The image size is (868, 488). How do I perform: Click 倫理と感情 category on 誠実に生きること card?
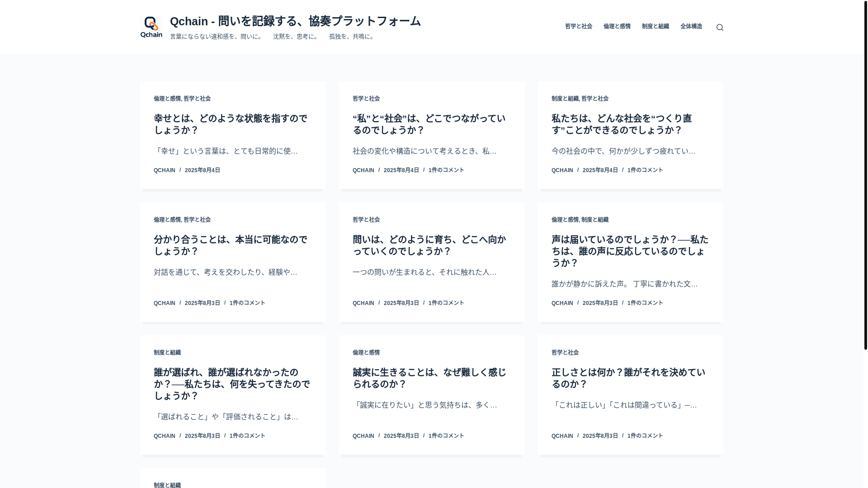point(366,352)
